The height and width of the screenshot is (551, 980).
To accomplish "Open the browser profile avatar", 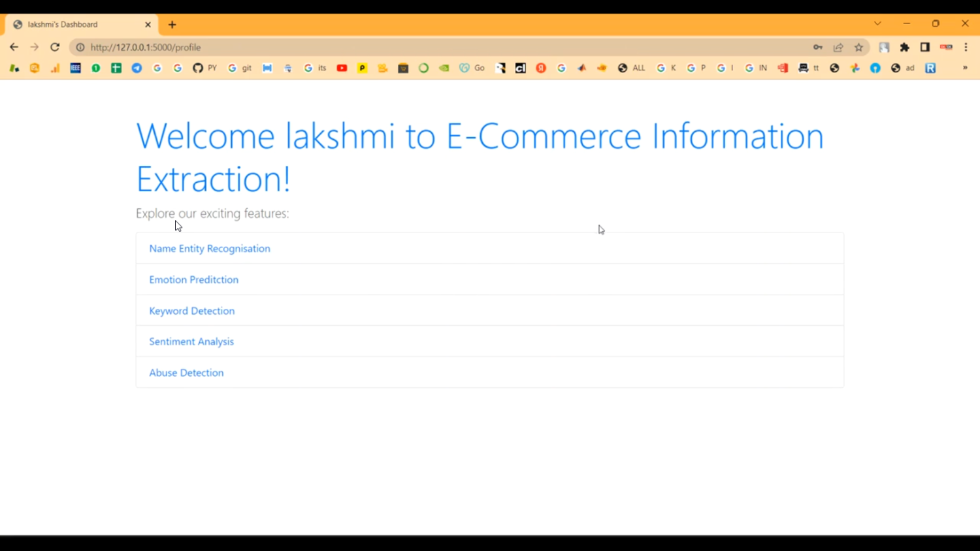I will click(884, 47).
